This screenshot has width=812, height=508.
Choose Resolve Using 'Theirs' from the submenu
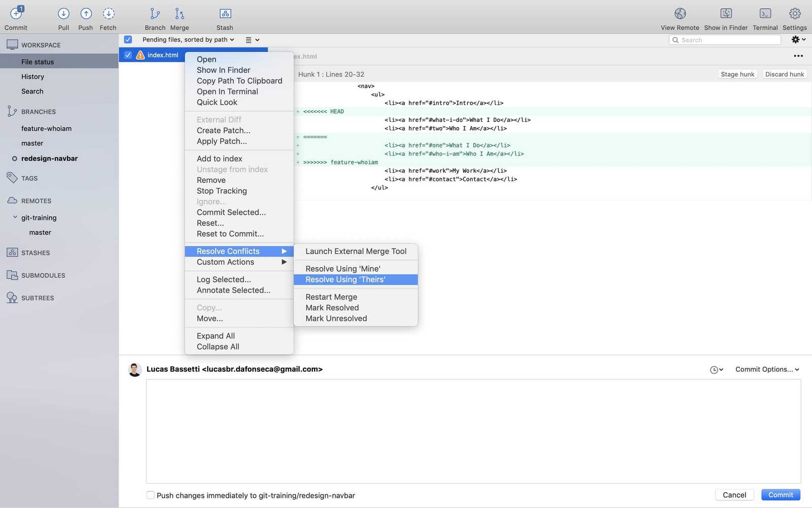point(345,279)
